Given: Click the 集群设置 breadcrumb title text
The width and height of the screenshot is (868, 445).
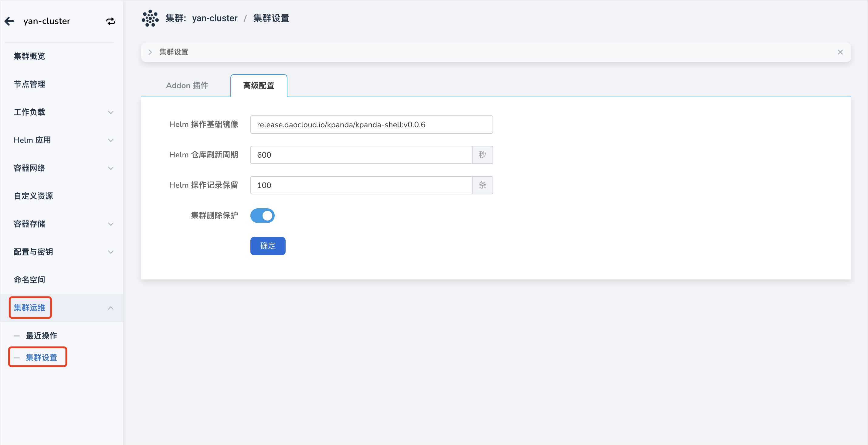Looking at the screenshot, I should [271, 18].
